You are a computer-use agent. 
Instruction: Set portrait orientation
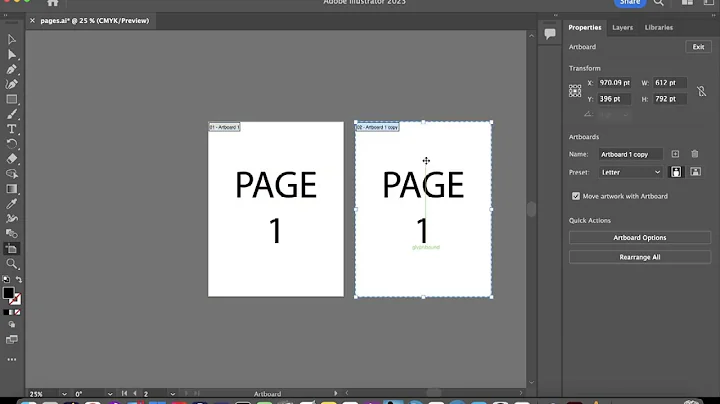676,172
